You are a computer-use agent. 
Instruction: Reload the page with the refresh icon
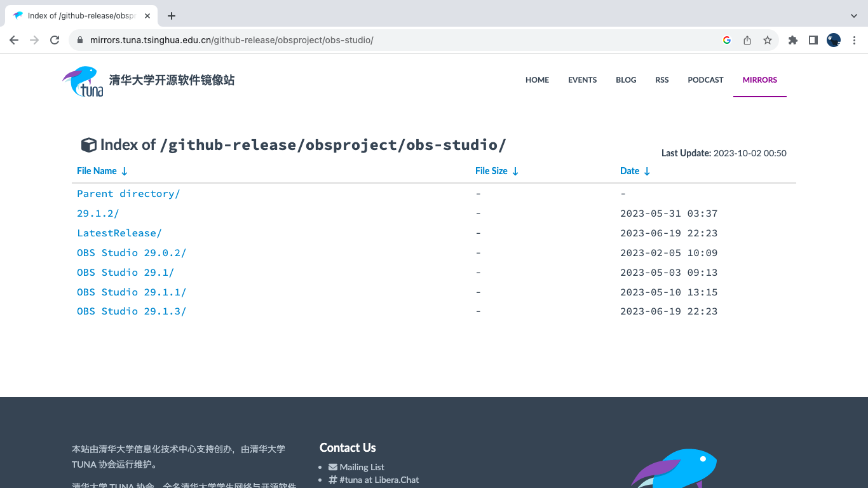click(x=55, y=40)
